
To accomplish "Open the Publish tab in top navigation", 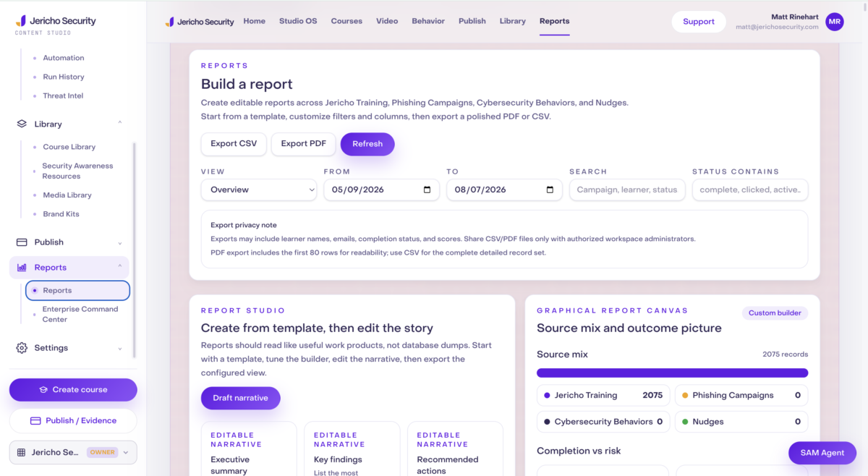I will pos(472,21).
